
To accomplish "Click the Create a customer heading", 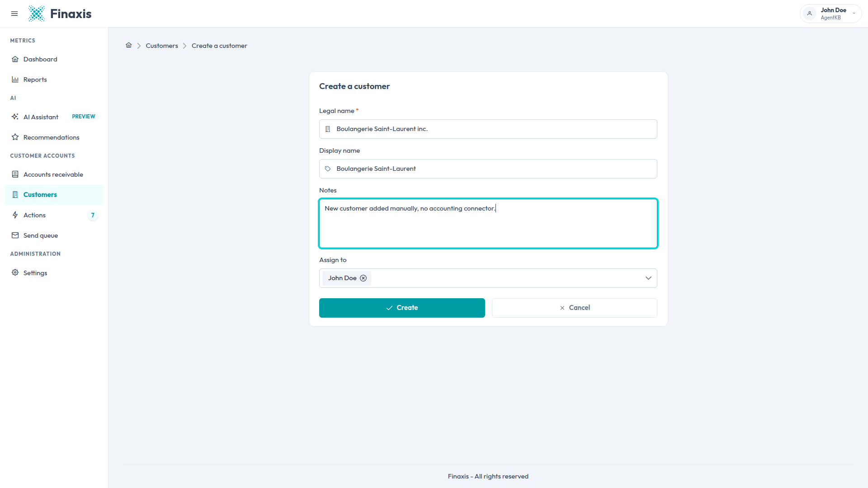I will click(x=354, y=86).
